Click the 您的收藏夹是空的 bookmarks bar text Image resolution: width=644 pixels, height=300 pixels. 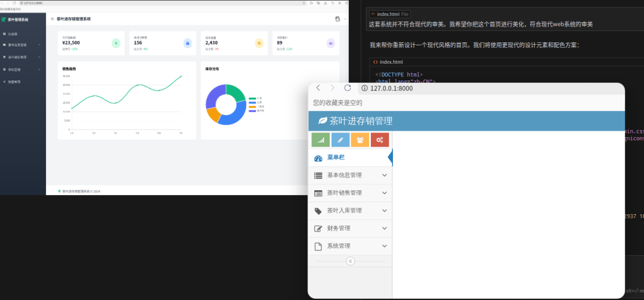pos(338,103)
